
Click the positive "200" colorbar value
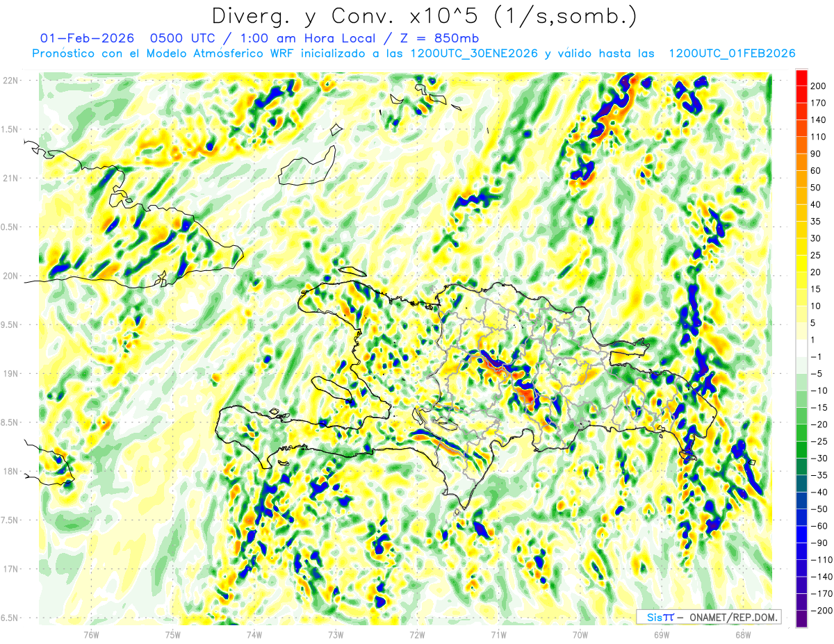pos(819,86)
